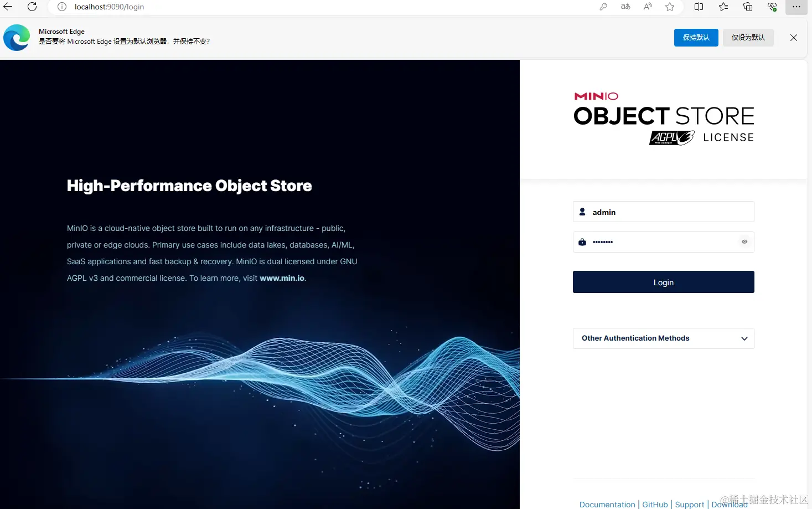This screenshot has height=509, width=812.
Task: Toggle password visibility with the eye icon
Action: (744, 242)
